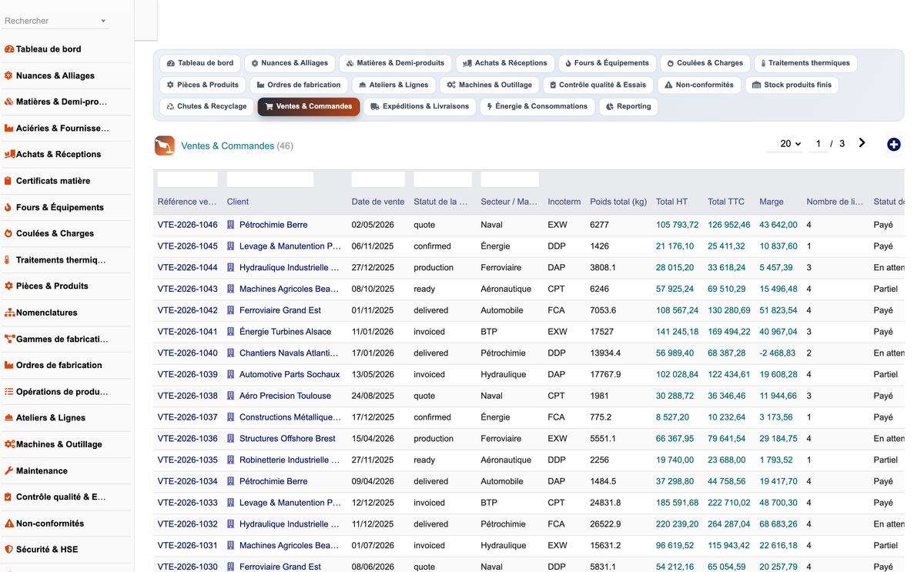Click the Date de vente filter field
Image resolution: width=924 pixels, height=572 pixels.
coord(378,179)
